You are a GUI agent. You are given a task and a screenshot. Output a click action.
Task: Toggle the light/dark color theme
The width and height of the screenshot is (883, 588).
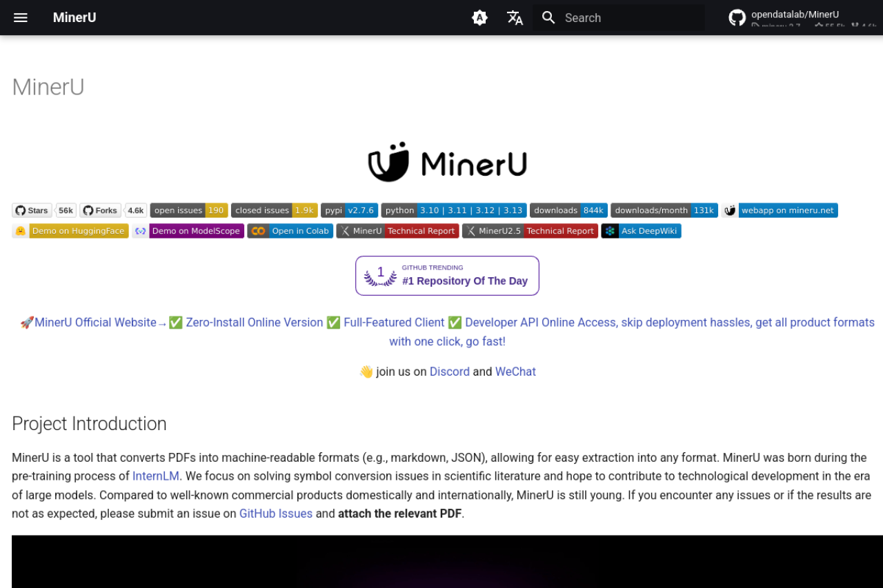click(479, 17)
